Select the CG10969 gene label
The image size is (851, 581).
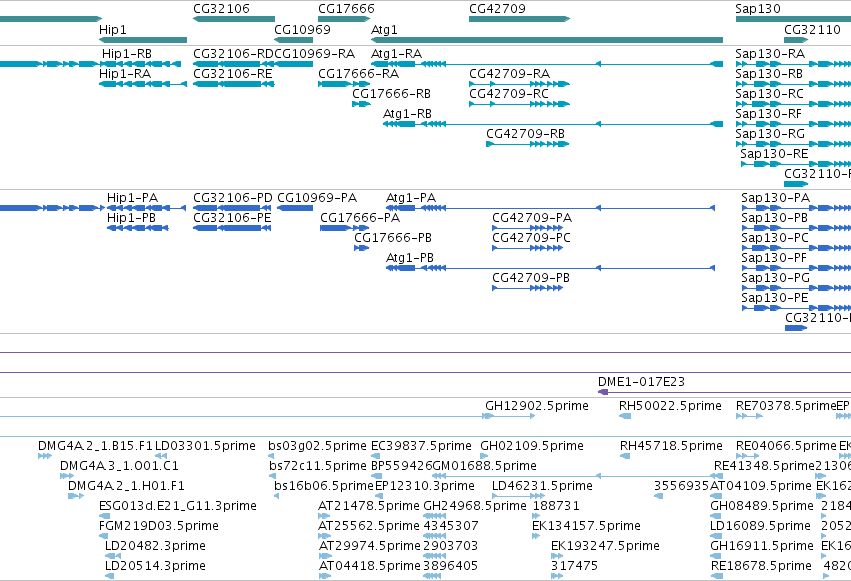pyautogui.click(x=302, y=29)
